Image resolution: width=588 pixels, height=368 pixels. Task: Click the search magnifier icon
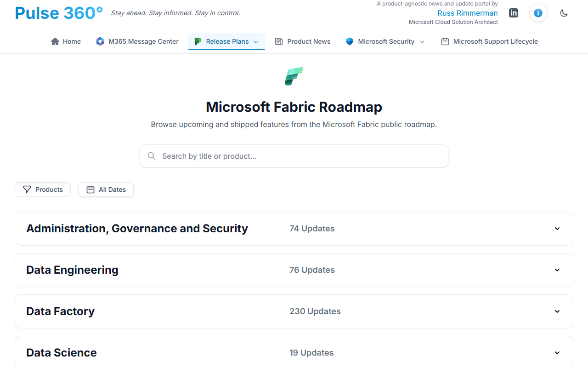152,156
